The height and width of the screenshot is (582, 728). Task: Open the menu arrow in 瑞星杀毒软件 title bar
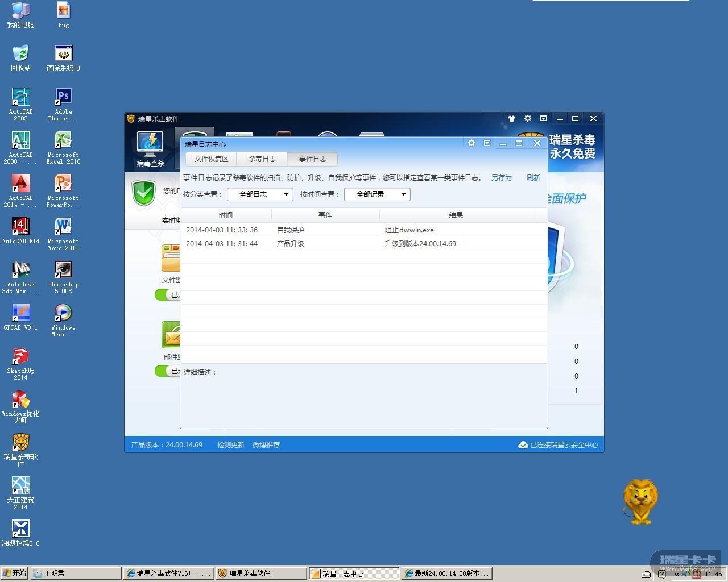click(x=544, y=119)
